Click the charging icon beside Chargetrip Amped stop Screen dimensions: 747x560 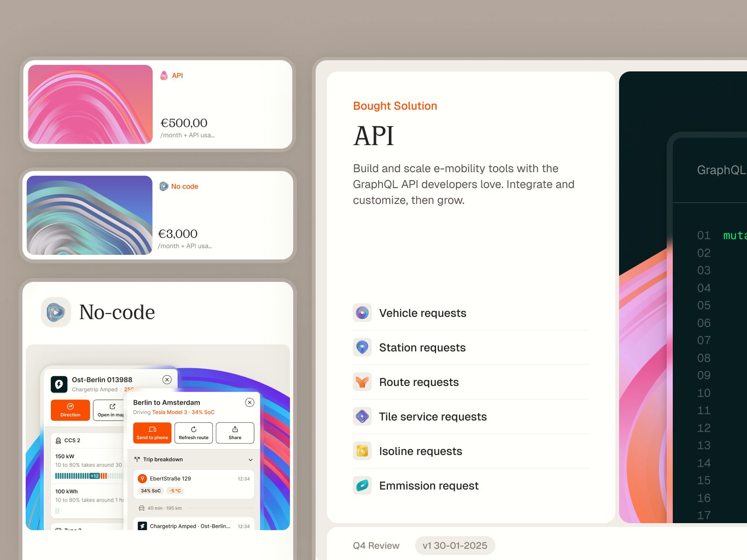[142, 526]
